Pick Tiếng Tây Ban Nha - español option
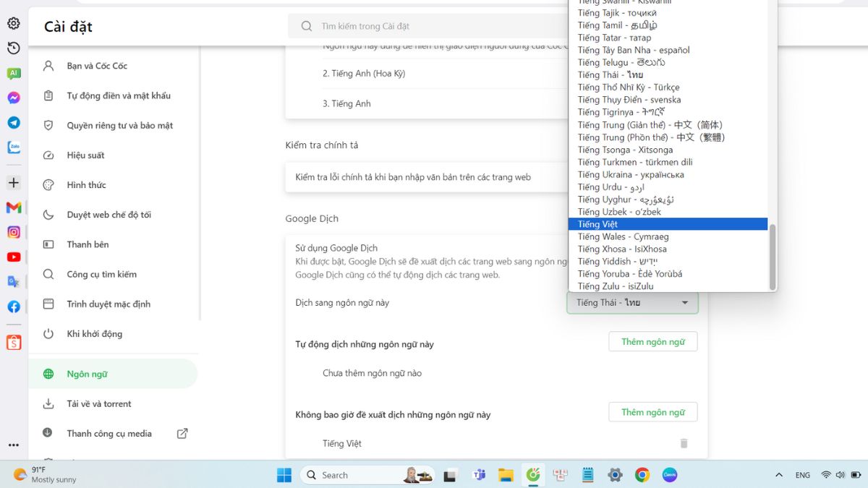 668,50
